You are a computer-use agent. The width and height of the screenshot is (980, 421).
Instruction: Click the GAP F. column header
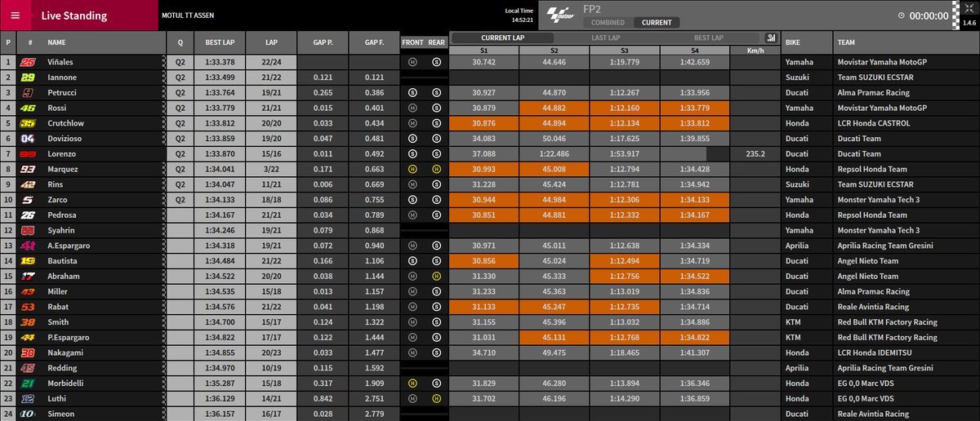pyautogui.click(x=374, y=41)
